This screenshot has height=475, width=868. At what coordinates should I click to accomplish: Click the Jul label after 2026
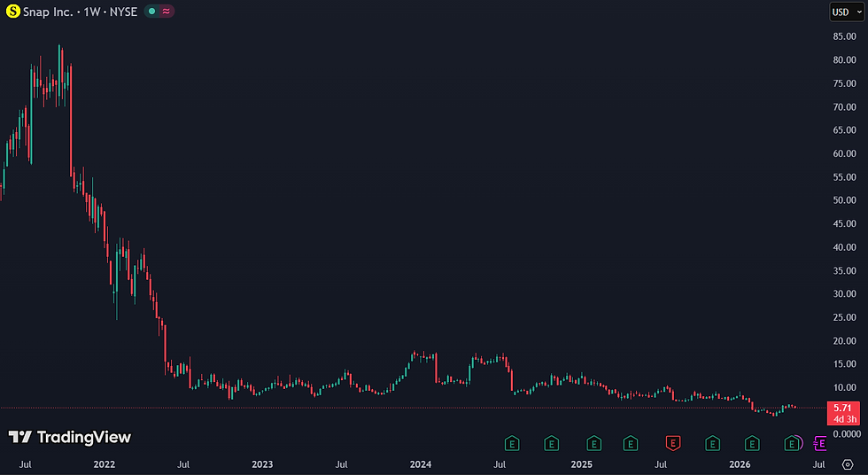point(818,464)
